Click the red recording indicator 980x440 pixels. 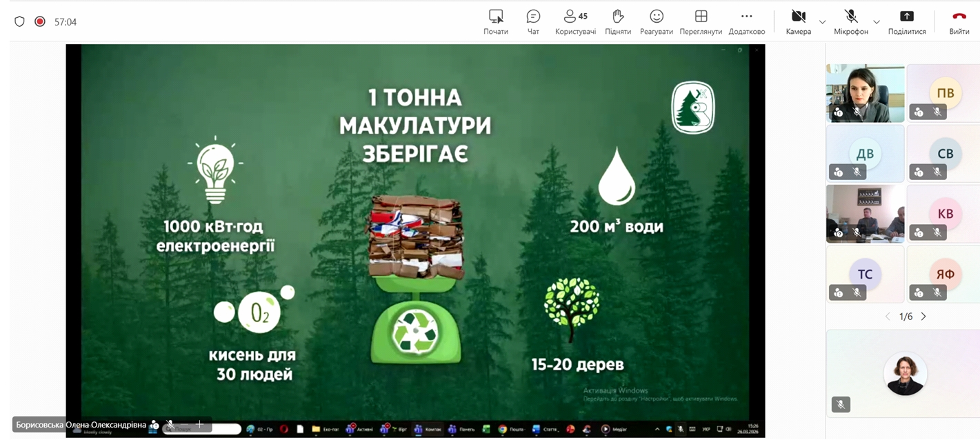[x=40, y=21]
